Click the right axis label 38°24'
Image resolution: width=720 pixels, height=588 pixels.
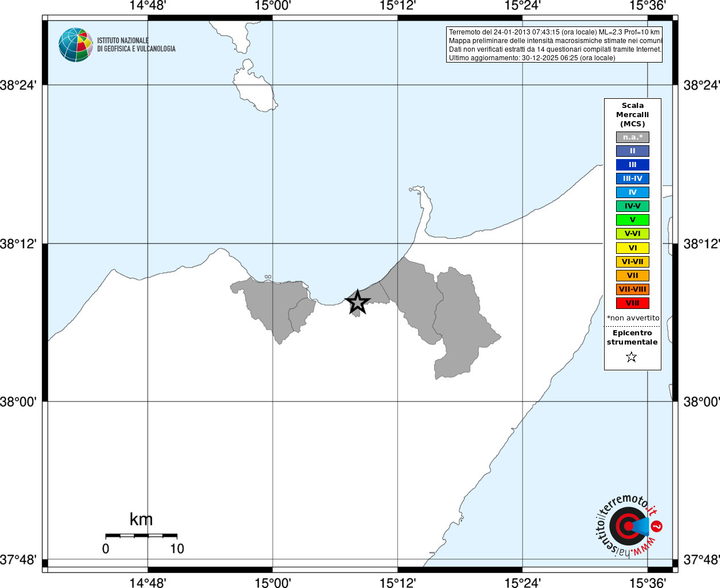702,85
